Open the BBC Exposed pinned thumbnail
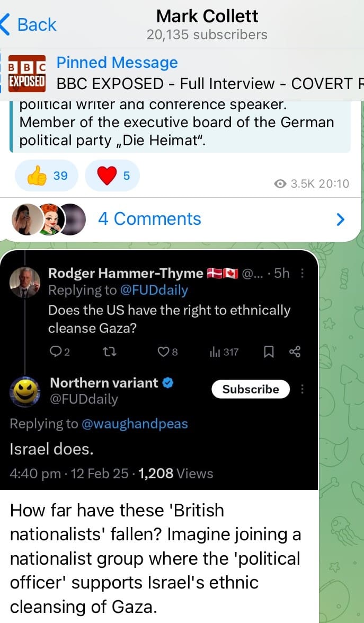The image size is (364, 623). click(x=27, y=73)
